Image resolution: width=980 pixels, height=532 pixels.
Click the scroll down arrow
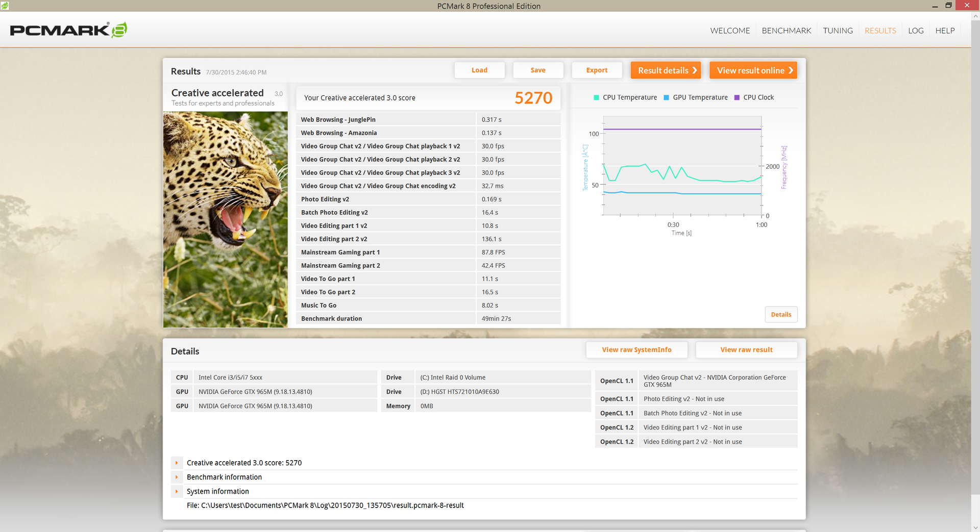coord(975,527)
